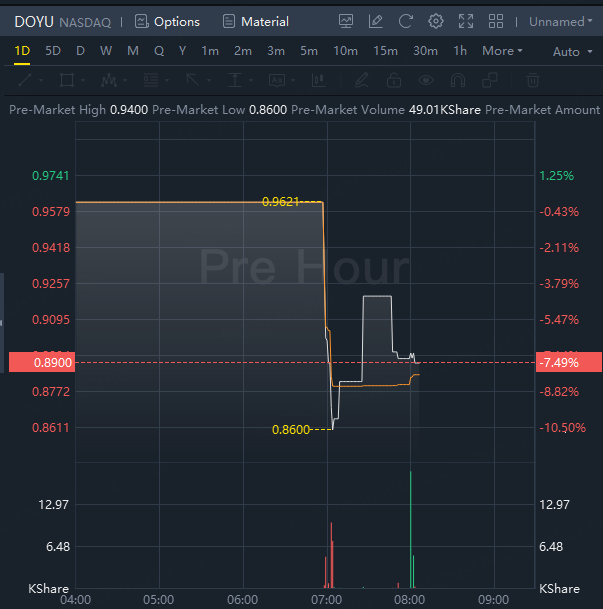Screen dimensions: 603x609
Task: Select the 3m interval
Action: (276, 51)
